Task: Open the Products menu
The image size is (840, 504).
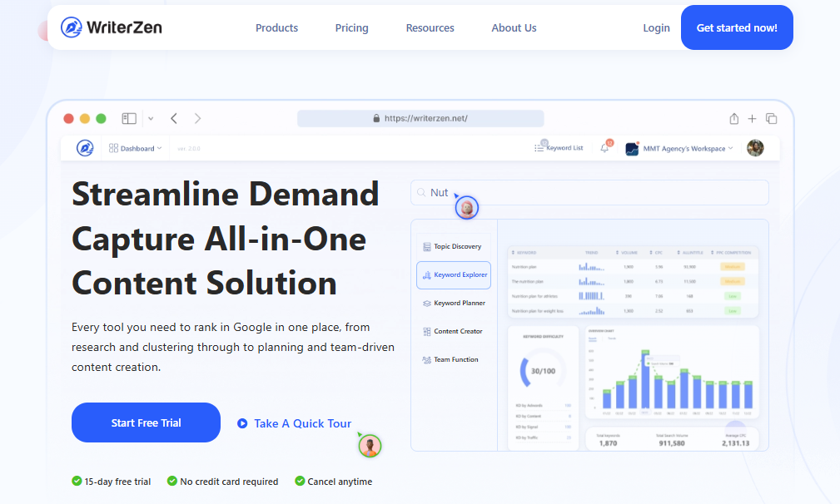Action: point(276,27)
